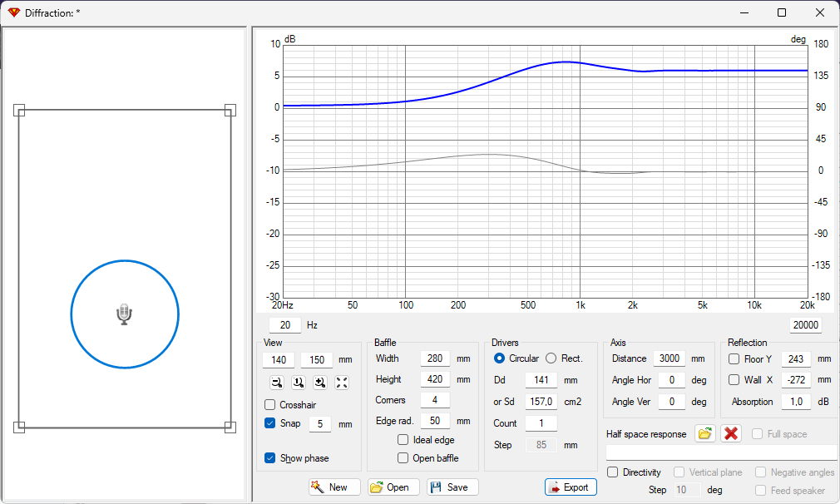This screenshot has width=840, height=504.
Task: Tick the Directivity checkbox
Action: click(x=613, y=472)
